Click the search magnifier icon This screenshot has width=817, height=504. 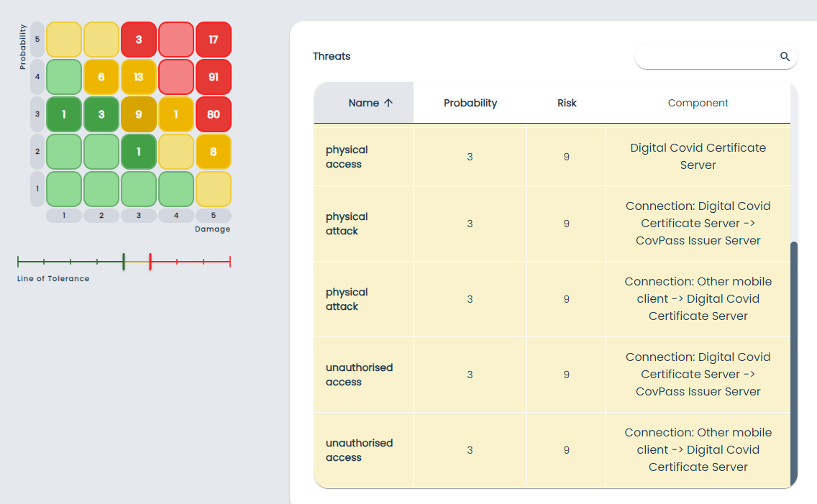click(785, 56)
